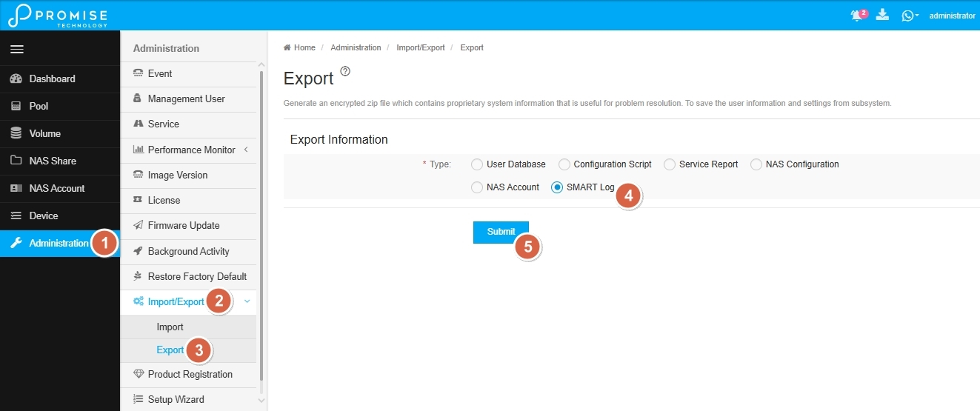Open the administrator user menu
This screenshot has width=980, height=411.
point(952,16)
